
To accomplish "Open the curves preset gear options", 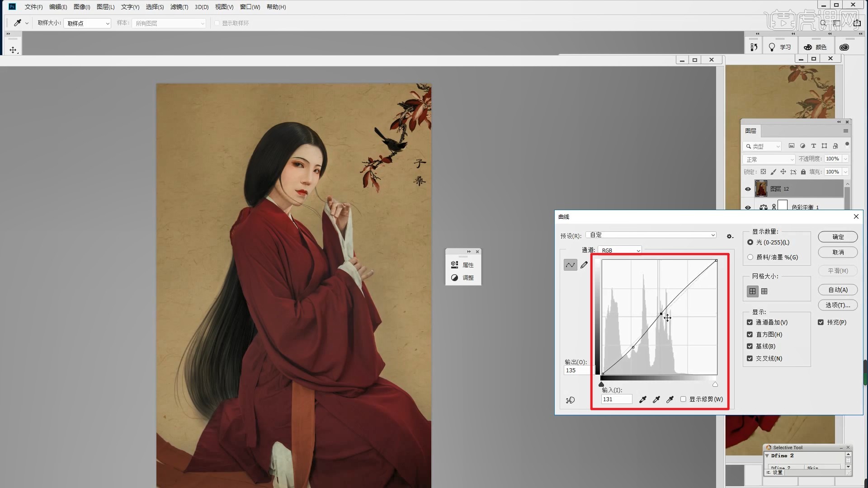I will [x=730, y=236].
